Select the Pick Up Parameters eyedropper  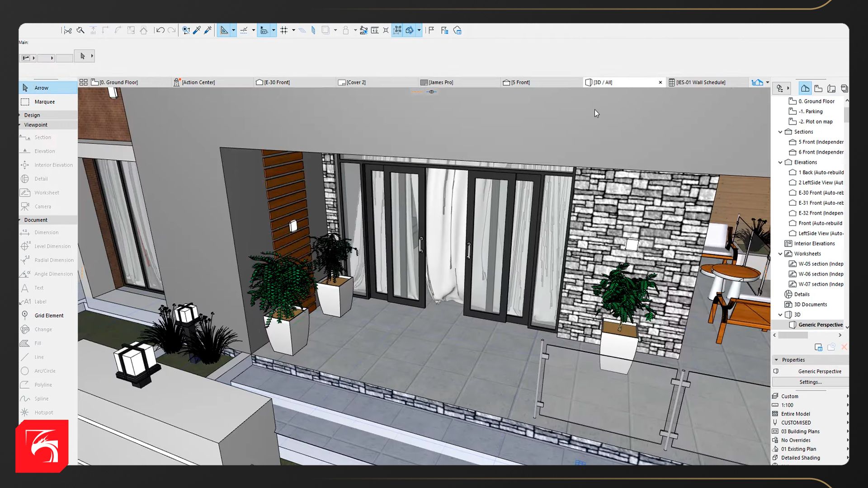(x=197, y=30)
